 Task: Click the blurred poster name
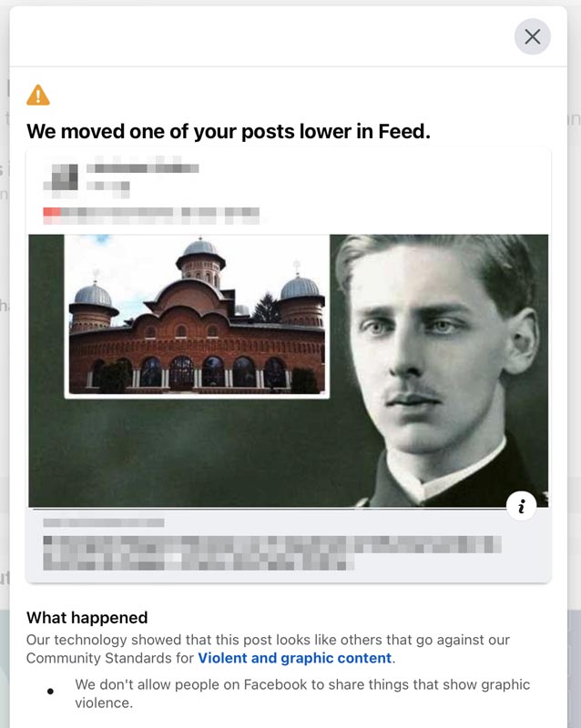tap(143, 168)
